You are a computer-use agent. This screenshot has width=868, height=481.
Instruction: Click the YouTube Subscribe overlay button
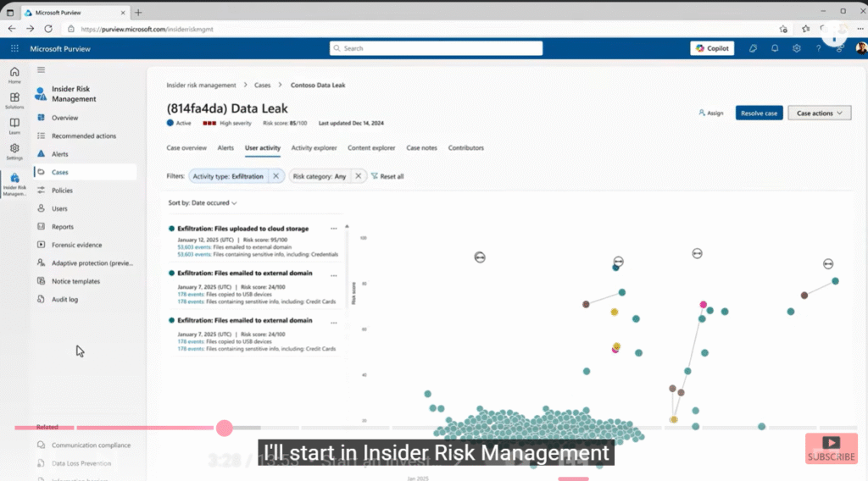pyautogui.click(x=832, y=448)
